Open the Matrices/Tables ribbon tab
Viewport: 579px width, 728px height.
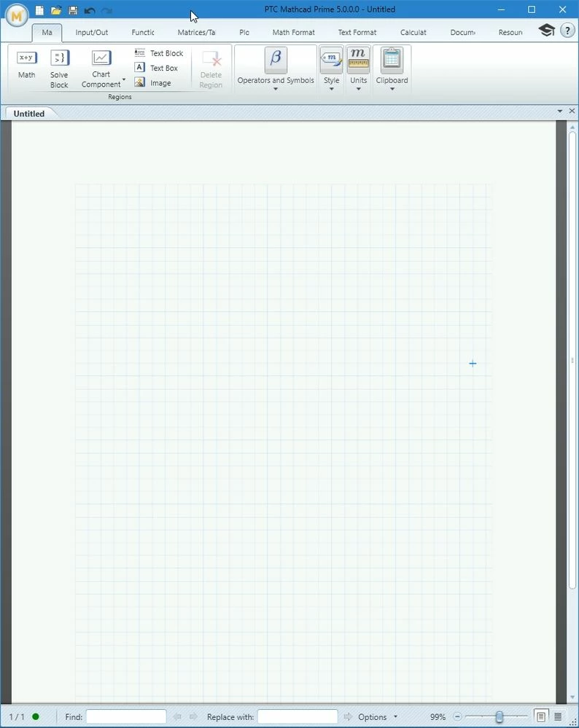197,33
